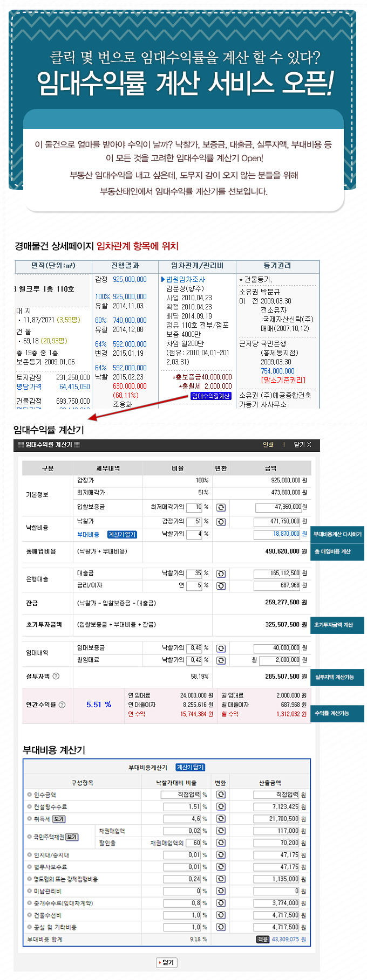Click the convert icon beside 낙찰가 ratio
This screenshot has width=367, height=980.
point(221,522)
